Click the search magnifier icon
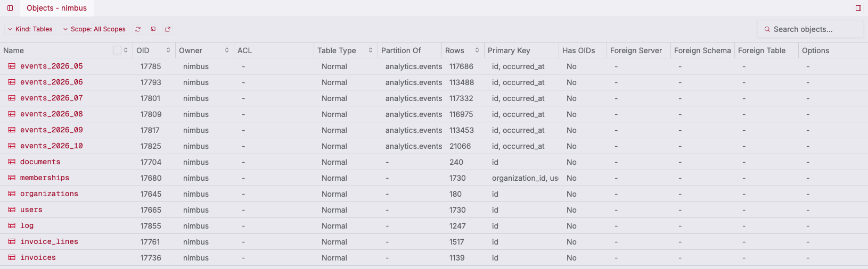868x269 pixels. coord(767,29)
